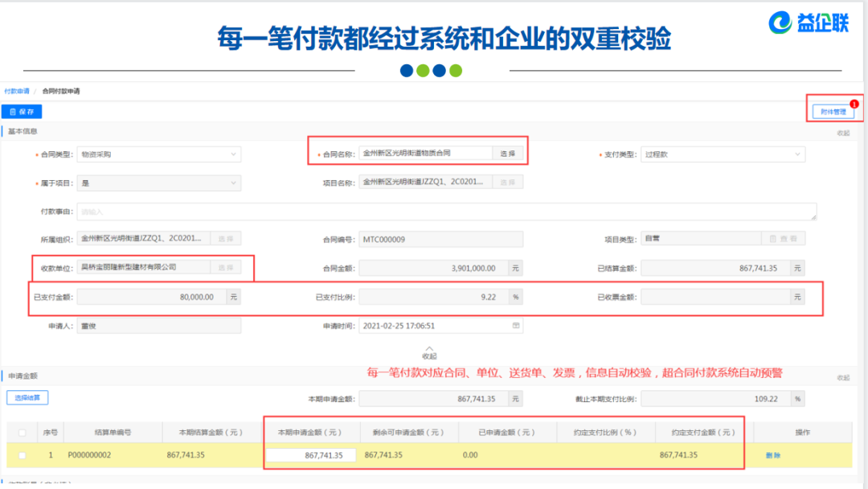Click the 已申请金额（元） column header
Viewport: 868px width, 489px height.
coord(507,432)
